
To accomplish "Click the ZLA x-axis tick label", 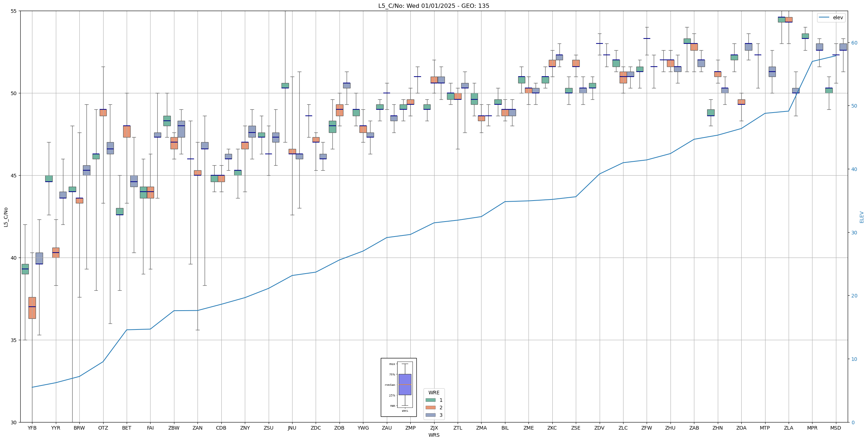I will click(x=788, y=428).
